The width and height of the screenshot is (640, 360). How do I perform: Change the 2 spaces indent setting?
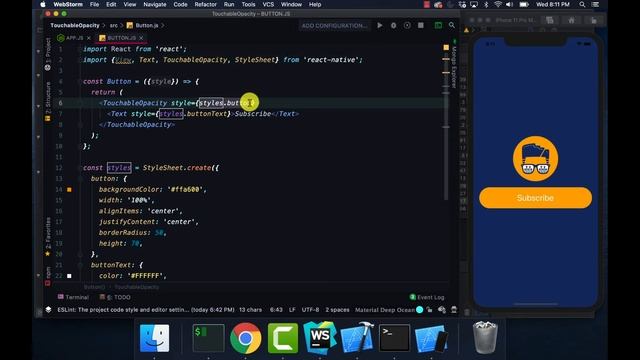pyautogui.click(x=337, y=310)
